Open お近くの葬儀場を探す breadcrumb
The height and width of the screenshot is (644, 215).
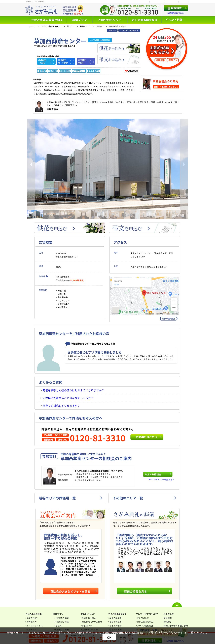coord(51,26)
